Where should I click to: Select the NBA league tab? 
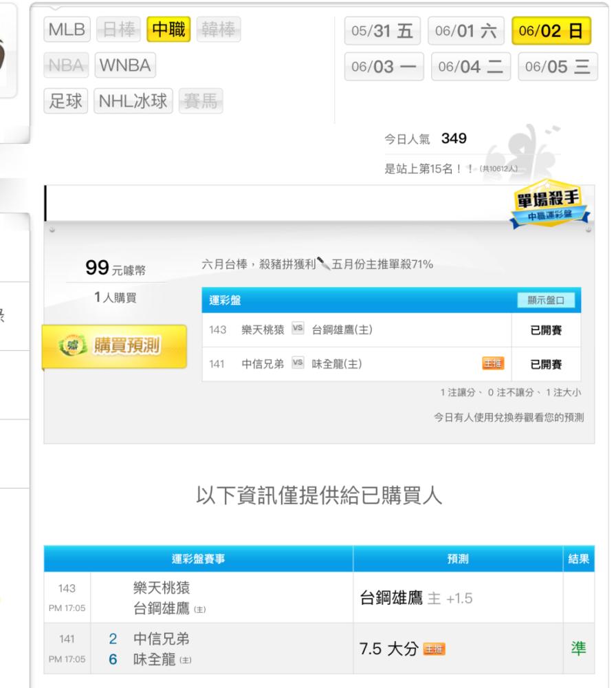[x=66, y=65]
